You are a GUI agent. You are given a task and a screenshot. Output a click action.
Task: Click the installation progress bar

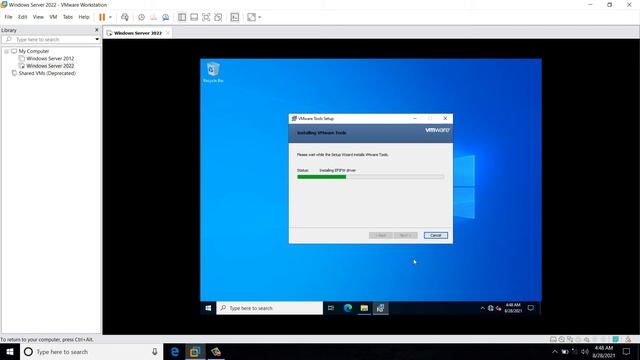(371, 177)
